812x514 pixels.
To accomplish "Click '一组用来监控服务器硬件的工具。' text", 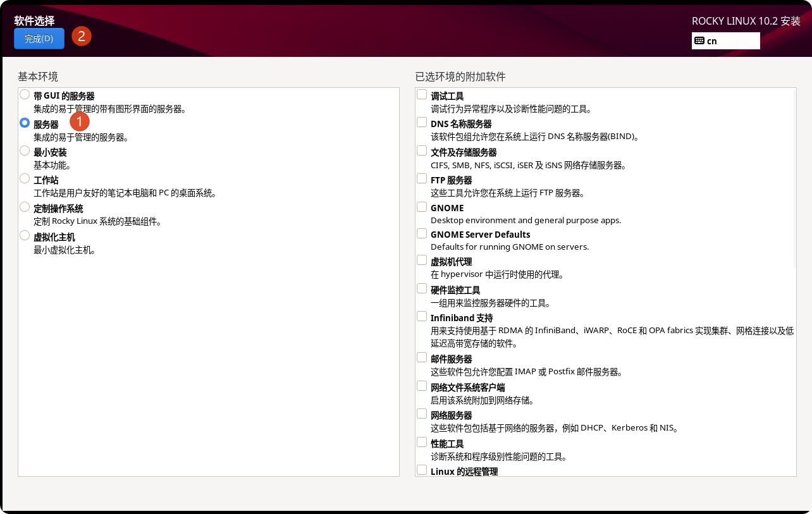I will coord(490,303).
